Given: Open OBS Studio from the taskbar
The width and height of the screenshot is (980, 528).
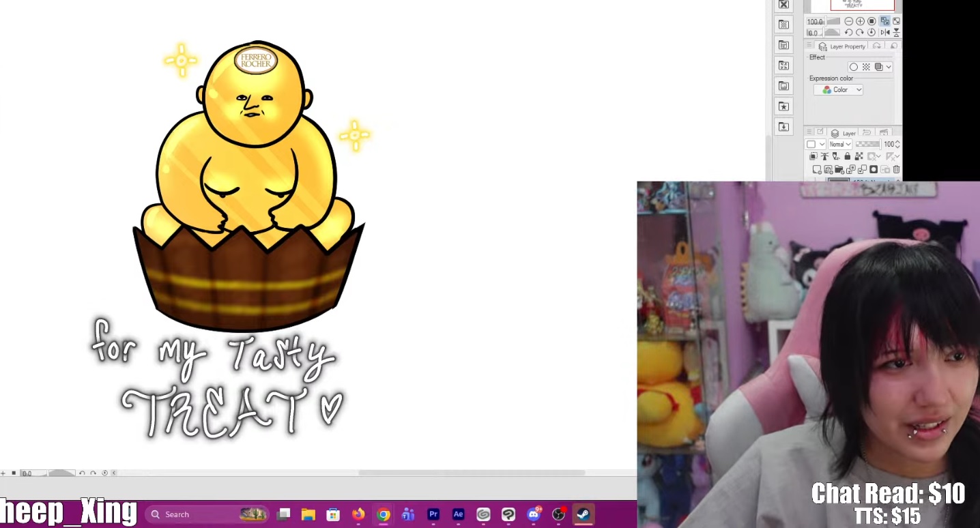Looking at the screenshot, I should tap(558, 514).
